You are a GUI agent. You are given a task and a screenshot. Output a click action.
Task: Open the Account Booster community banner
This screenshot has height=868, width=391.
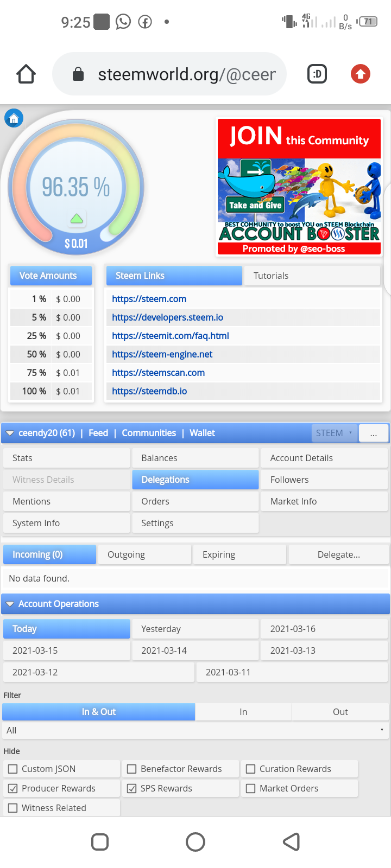(x=299, y=187)
